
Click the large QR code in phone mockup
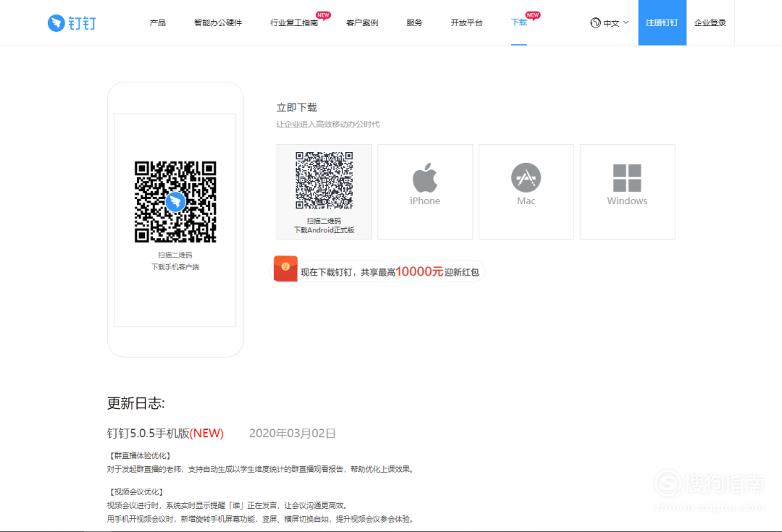tap(175, 202)
